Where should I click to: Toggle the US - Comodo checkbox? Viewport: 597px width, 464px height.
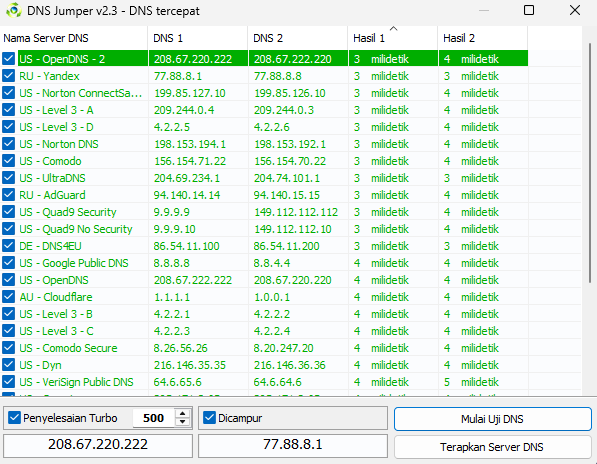(8, 161)
